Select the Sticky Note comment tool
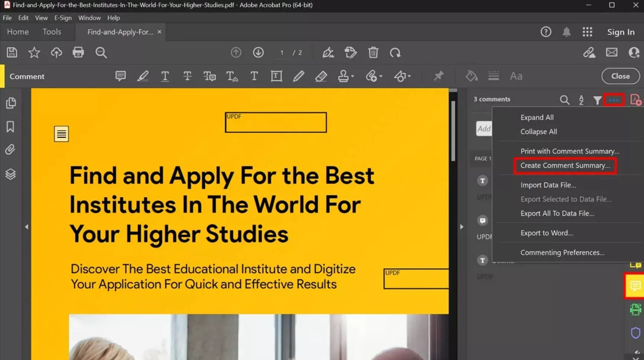Image resolution: width=644 pixels, height=360 pixels. click(x=120, y=76)
